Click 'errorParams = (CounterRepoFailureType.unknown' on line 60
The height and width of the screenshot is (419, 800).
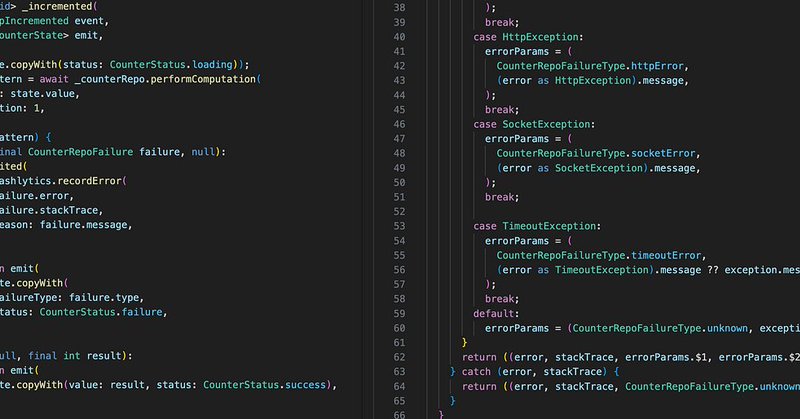(616, 328)
